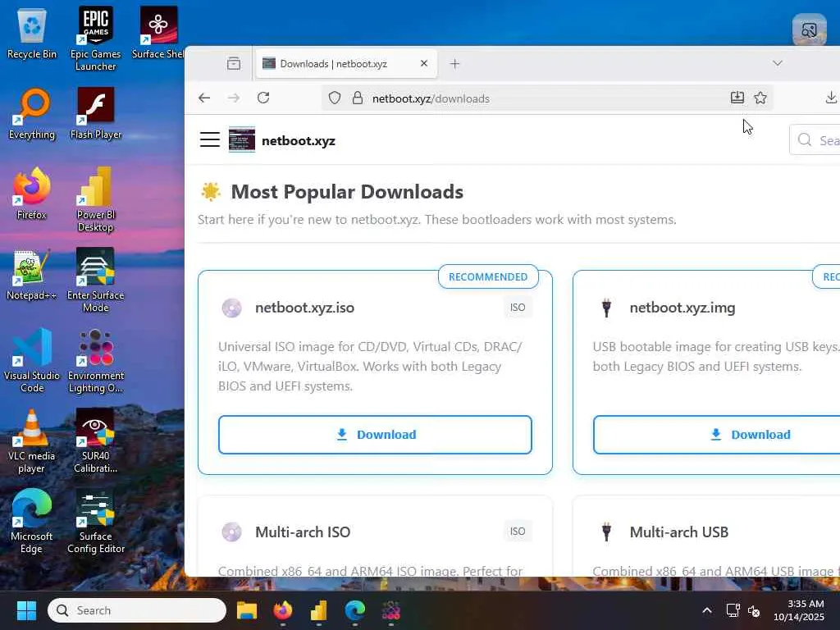Go to netboot.xyz home link text
The image size is (840, 630).
299,141
